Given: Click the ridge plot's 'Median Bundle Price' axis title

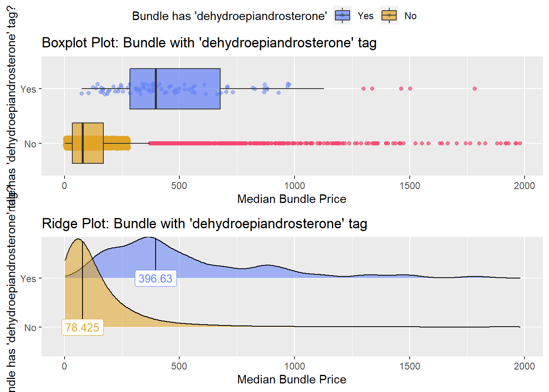Looking at the screenshot, I should 292,379.
